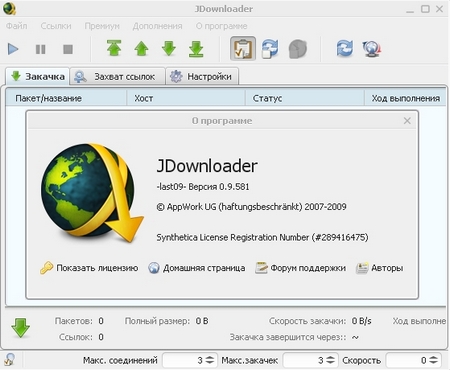
Task: Move selection up one position
Action: tap(141, 49)
